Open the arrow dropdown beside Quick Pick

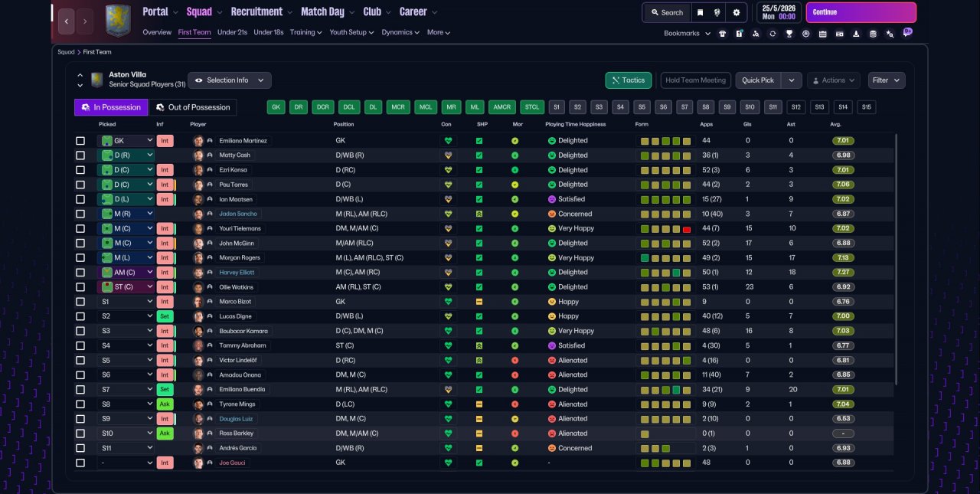792,80
